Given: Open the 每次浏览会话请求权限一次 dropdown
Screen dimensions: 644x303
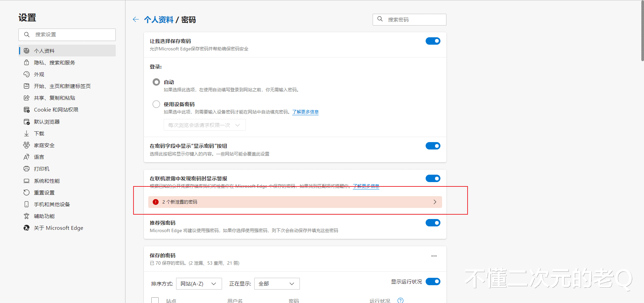Looking at the screenshot, I should (205, 125).
